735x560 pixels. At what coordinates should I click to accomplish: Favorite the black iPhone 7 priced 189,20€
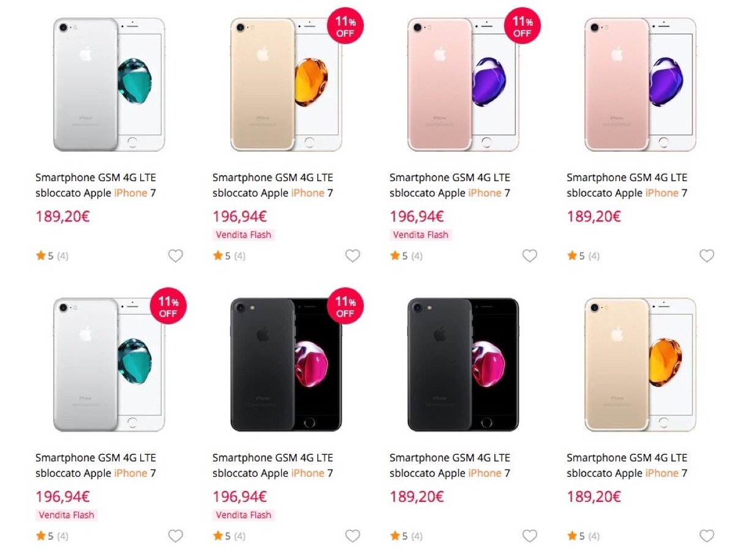tap(530, 536)
